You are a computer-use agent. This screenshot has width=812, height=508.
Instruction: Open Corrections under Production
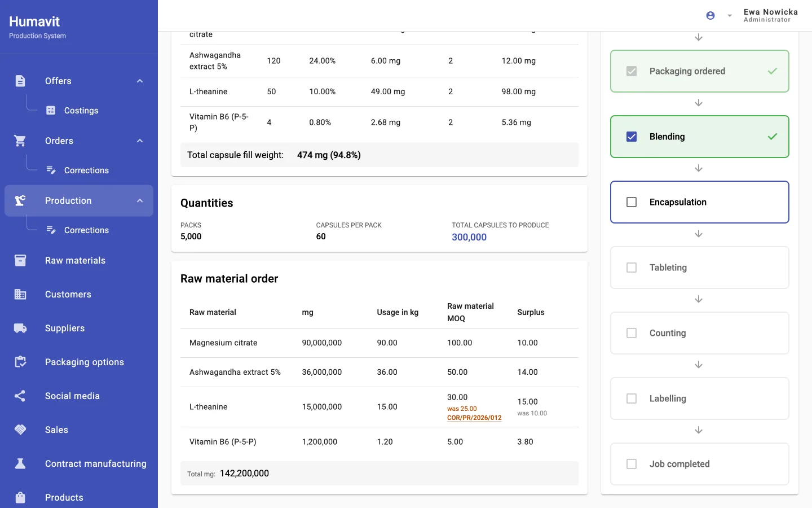(86, 230)
